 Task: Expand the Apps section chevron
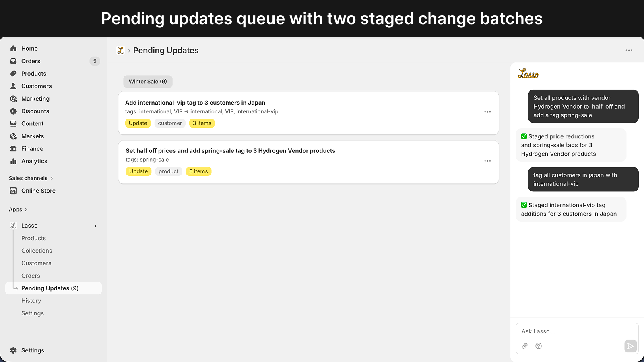click(26, 210)
